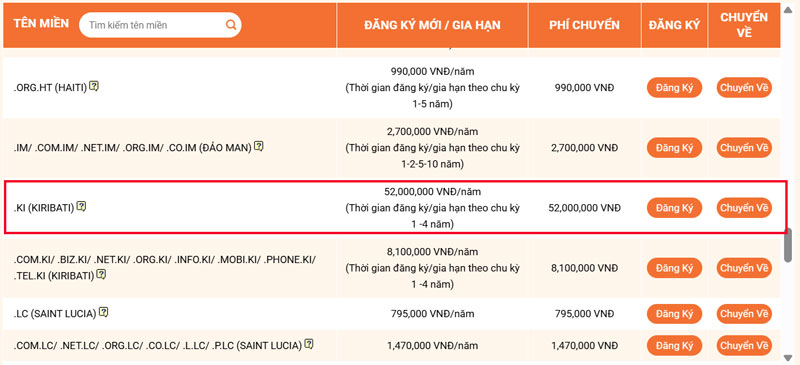Click Chuyển Về for .COM.LC row
Image resolution: width=800 pixels, height=365 pixels.
(x=744, y=346)
